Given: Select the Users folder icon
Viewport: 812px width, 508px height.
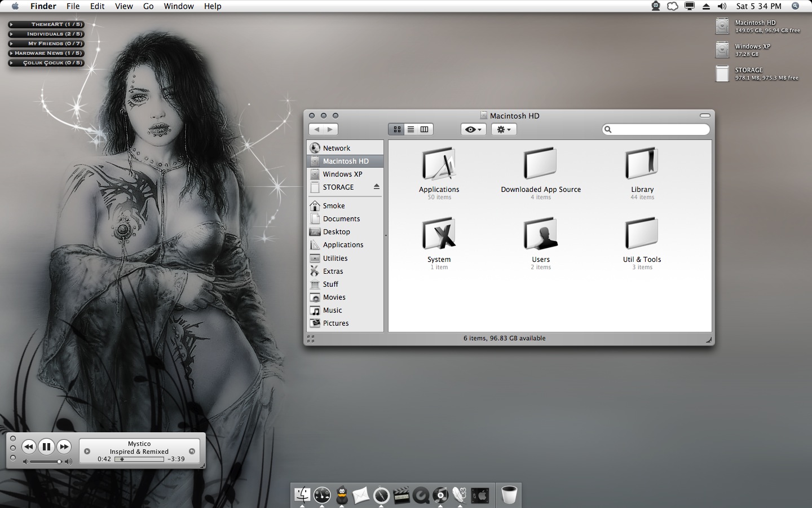Looking at the screenshot, I should tap(540, 234).
